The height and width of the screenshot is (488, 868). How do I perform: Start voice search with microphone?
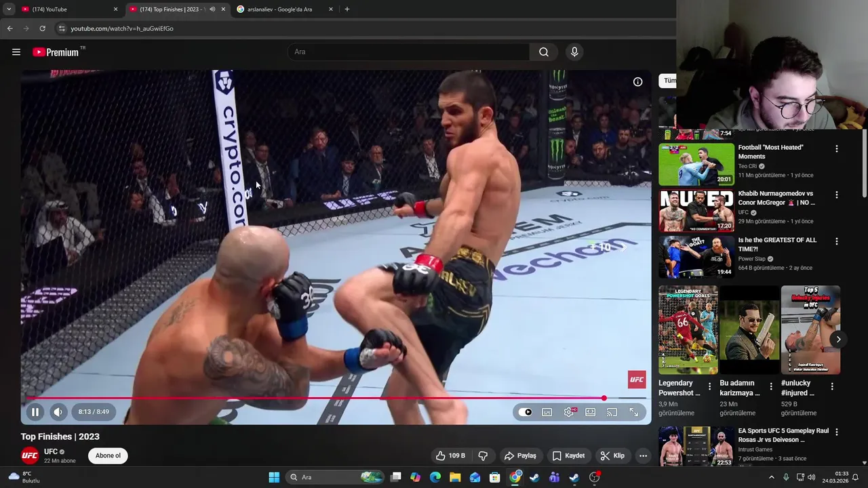pyautogui.click(x=574, y=52)
